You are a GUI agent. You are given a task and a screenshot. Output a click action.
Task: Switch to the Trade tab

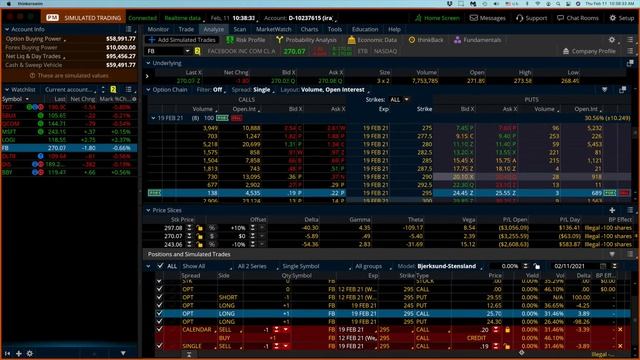186,29
